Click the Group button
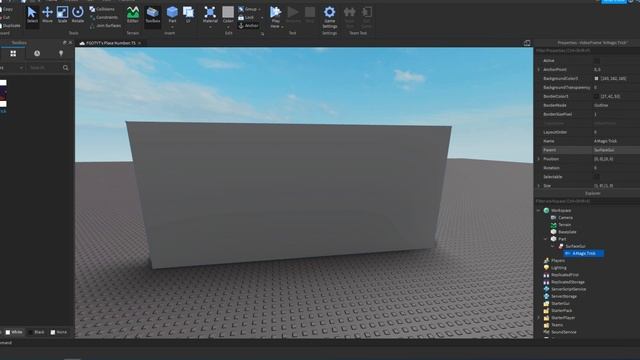This screenshot has width=640, height=360. click(248, 9)
